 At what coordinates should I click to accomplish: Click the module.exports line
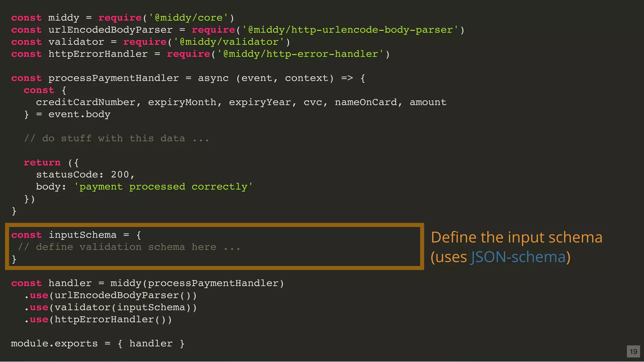click(x=98, y=344)
